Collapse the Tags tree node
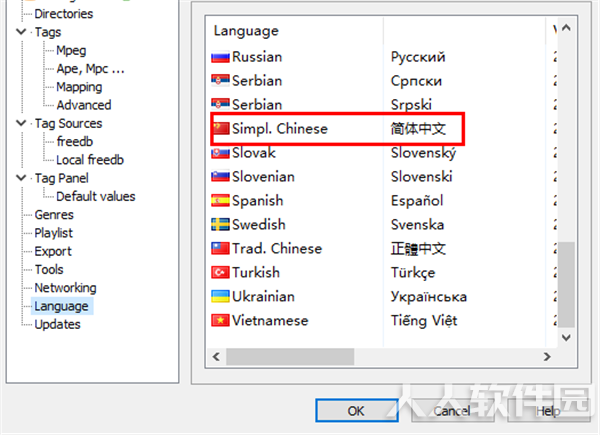This screenshot has height=435, width=600. (x=21, y=31)
